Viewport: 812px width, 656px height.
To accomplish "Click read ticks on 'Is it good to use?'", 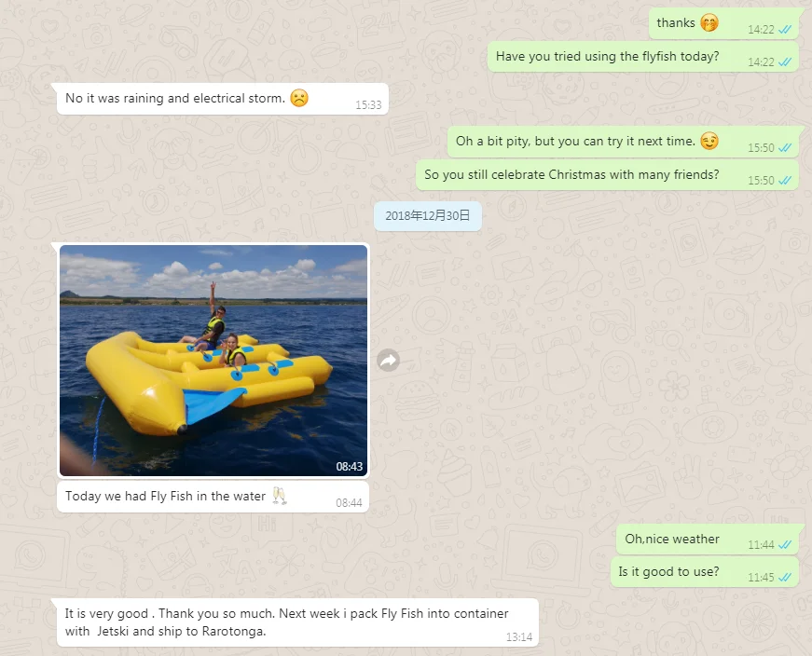I will pyautogui.click(x=785, y=578).
